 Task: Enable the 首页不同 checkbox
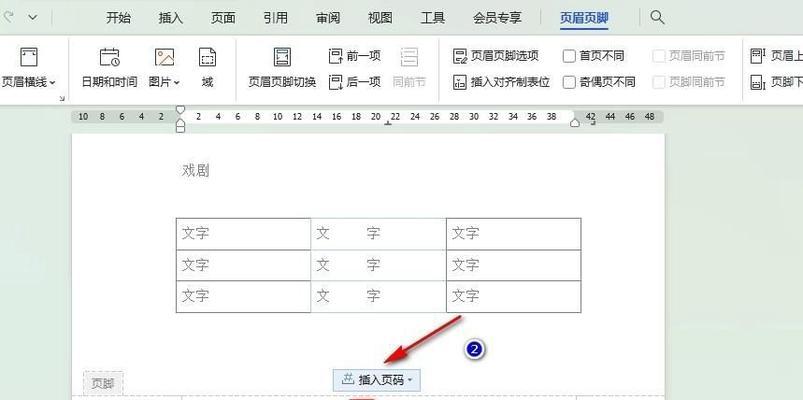(569, 56)
